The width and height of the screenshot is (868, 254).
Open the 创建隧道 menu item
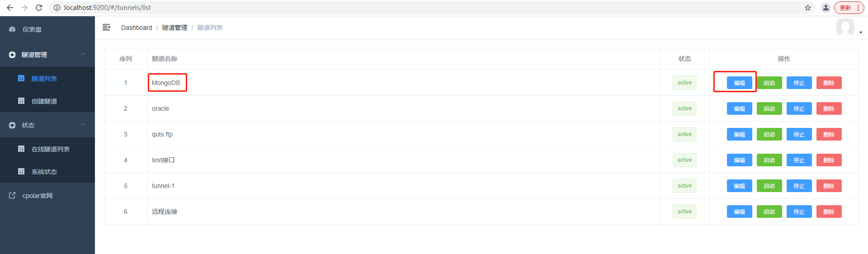coord(44,101)
